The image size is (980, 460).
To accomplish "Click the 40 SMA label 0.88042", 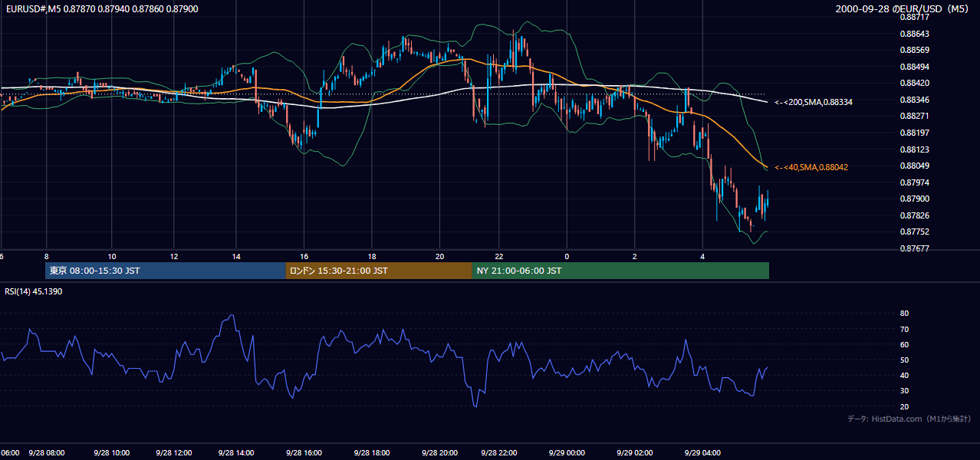I will point(811,167).
